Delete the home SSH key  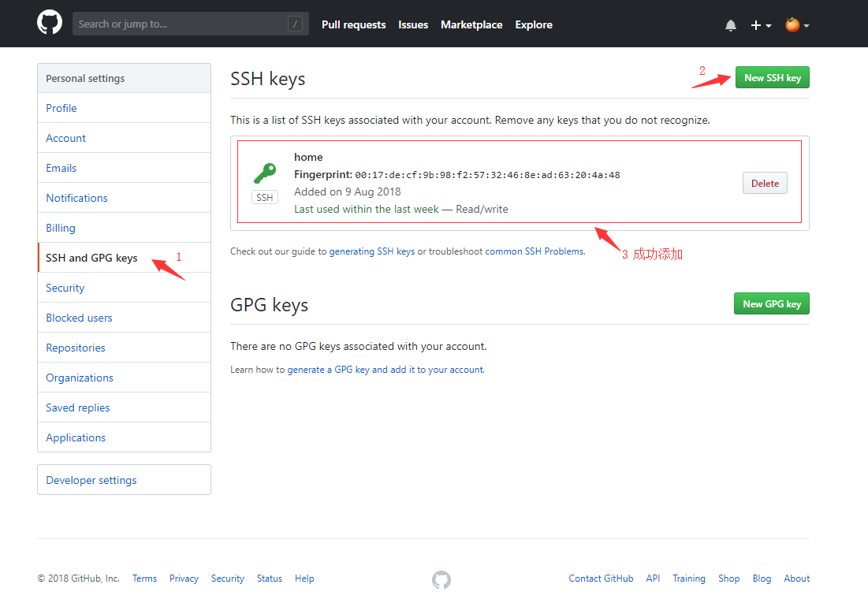coord(765,183)
